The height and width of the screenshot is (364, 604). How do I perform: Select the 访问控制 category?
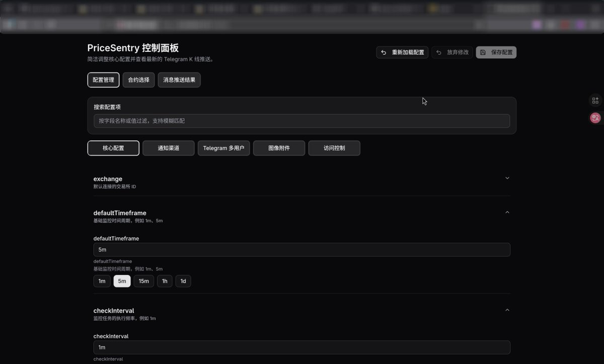click(x=334, y=148)
